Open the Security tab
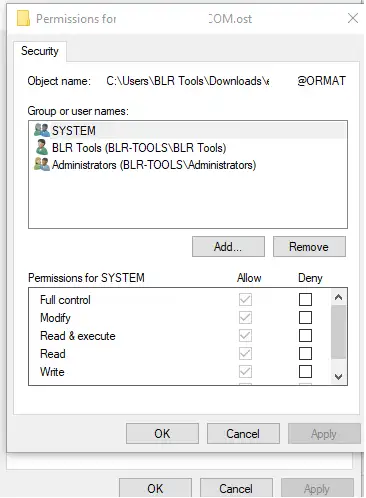This screenshot has width=366, height=498. 40,51
